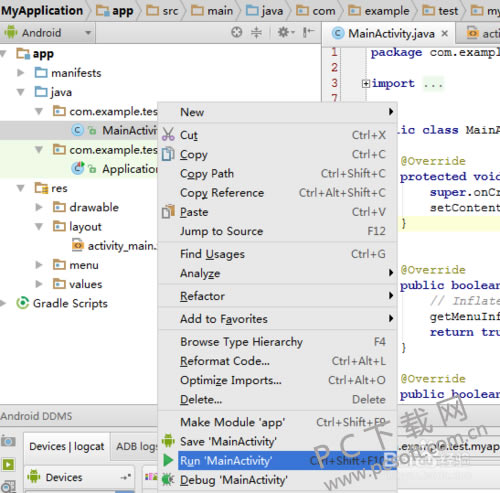Click the green Run arrow icon
The width and height of the screenshot is (500, 493).
point(168,460)
